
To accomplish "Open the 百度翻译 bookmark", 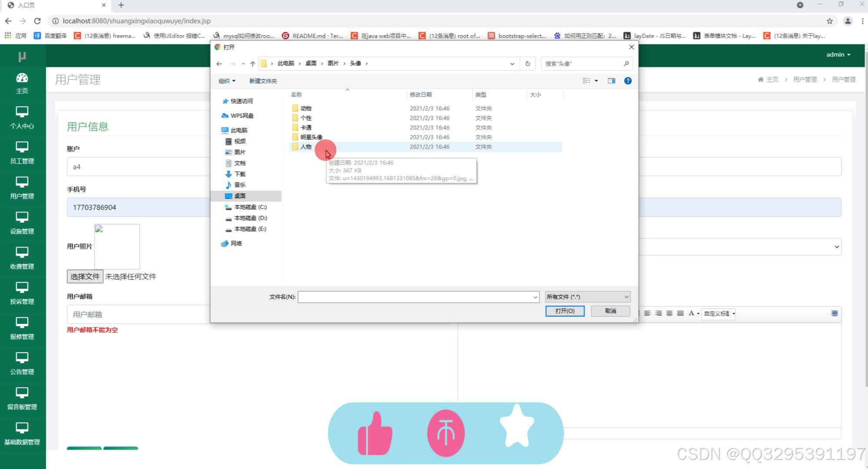I will click(x=50, y=36).
